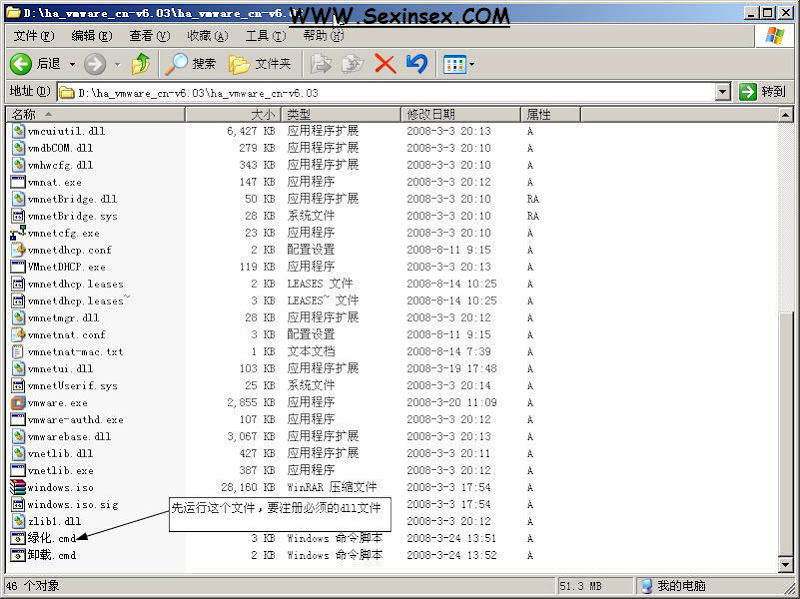Click the vertical scrollbar down arrow
The width and height of the screenshot is (800, 599).
coord(786,564)
